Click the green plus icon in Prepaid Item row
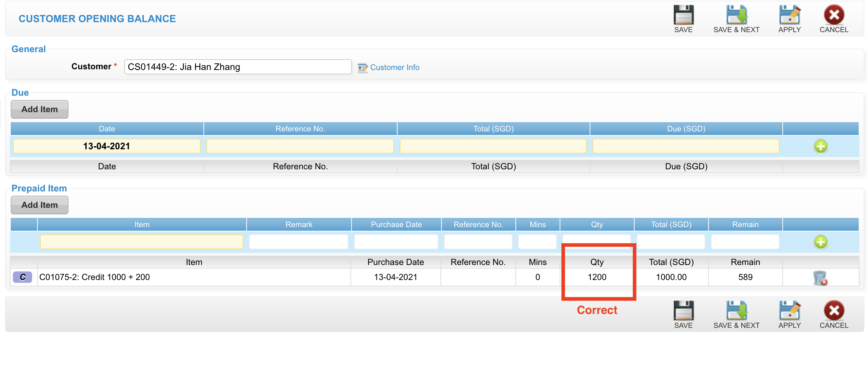 821,242
